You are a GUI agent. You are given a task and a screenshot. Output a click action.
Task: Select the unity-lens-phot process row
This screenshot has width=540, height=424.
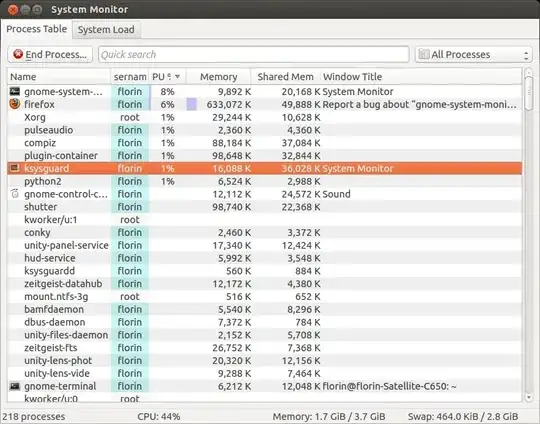(264, 360)
